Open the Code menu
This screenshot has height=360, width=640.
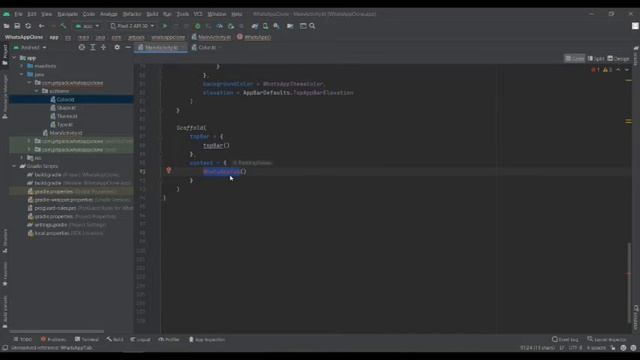click(89, 14)
